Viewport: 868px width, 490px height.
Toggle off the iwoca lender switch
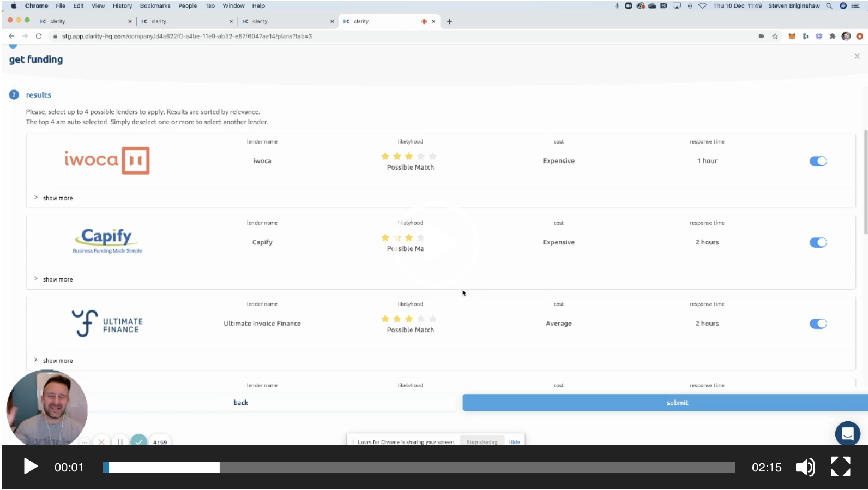818,161
